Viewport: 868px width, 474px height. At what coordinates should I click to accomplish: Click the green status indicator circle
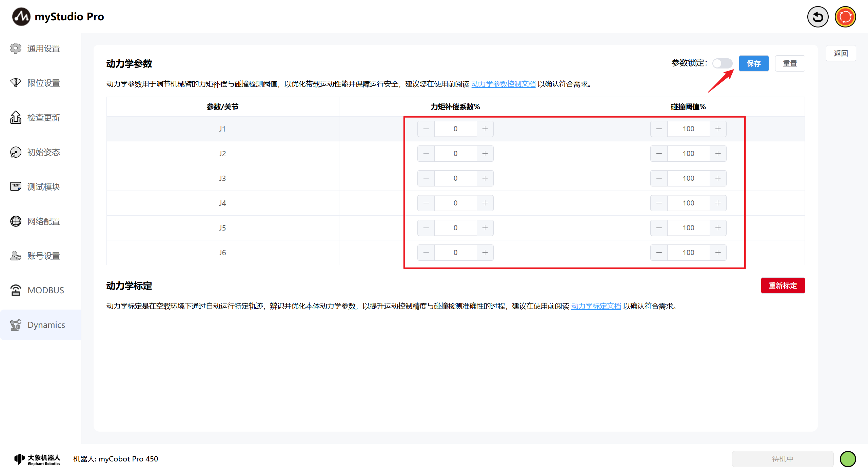click(848, 459)
